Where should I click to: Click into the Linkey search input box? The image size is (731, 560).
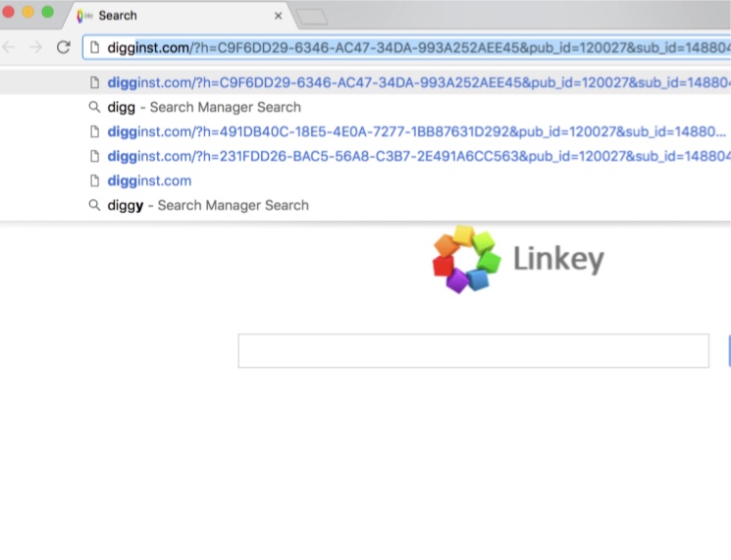point(473,350)
